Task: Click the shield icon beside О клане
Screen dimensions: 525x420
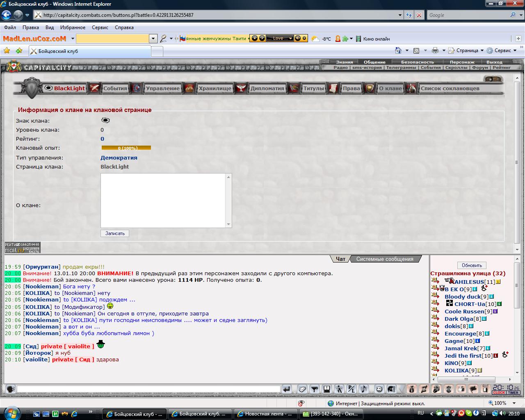Action: 370,88
